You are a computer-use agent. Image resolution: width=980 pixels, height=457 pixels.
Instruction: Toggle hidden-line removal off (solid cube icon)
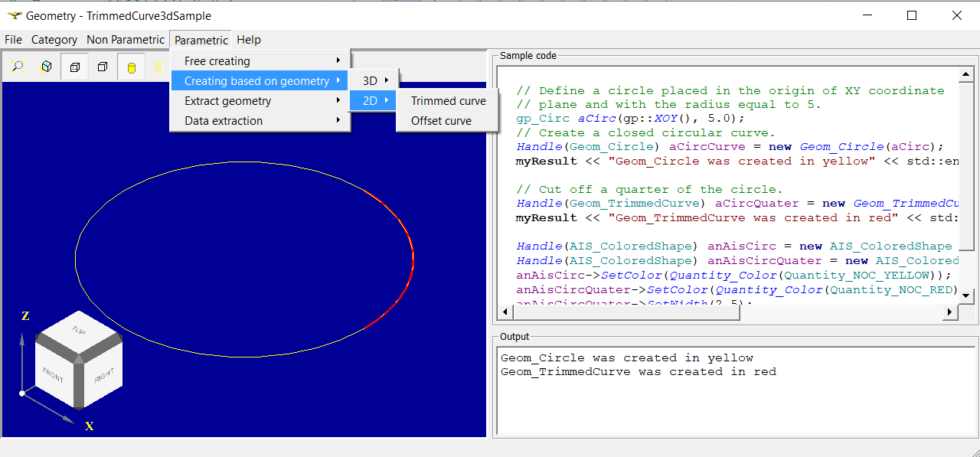point(103,67)
